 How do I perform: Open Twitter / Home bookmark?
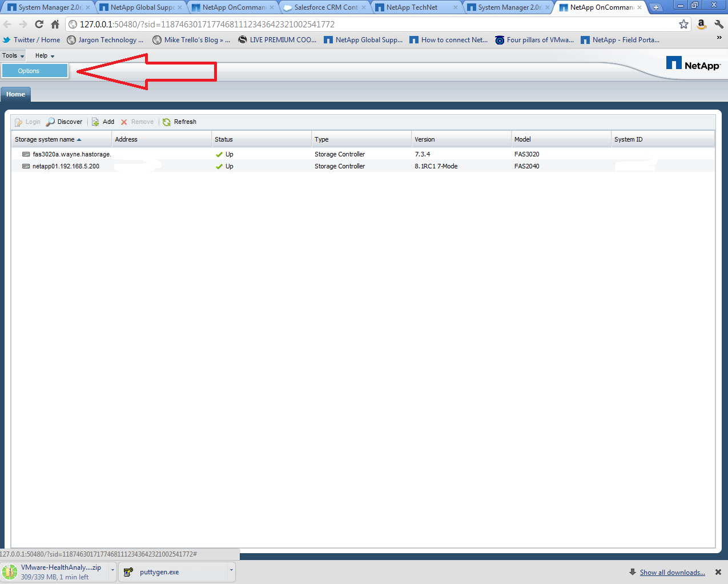(31, 40)
